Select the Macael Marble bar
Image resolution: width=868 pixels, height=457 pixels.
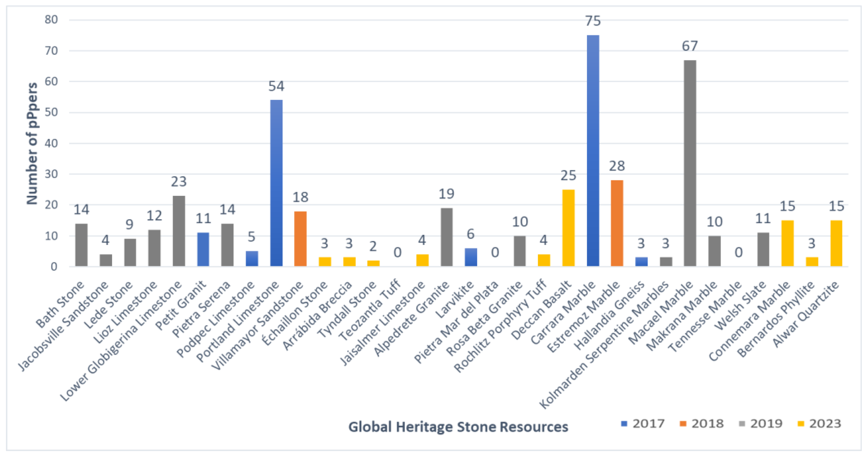click(690, 163)
